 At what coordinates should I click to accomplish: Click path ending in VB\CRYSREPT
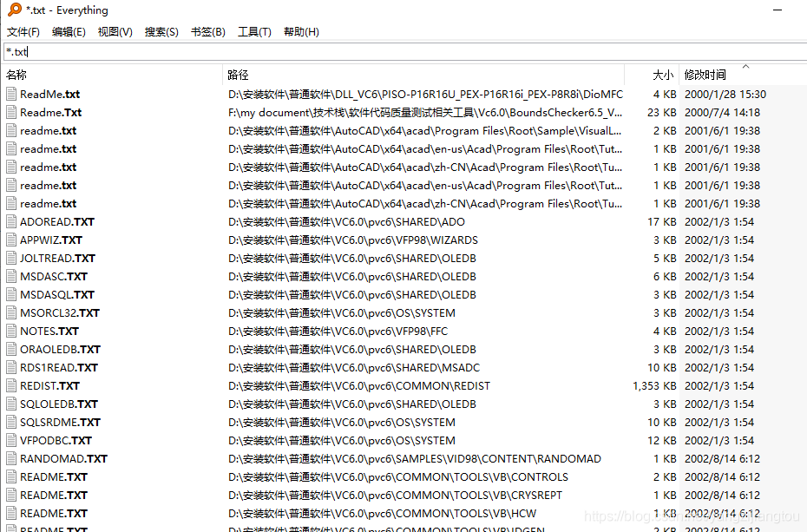(396, 495)
